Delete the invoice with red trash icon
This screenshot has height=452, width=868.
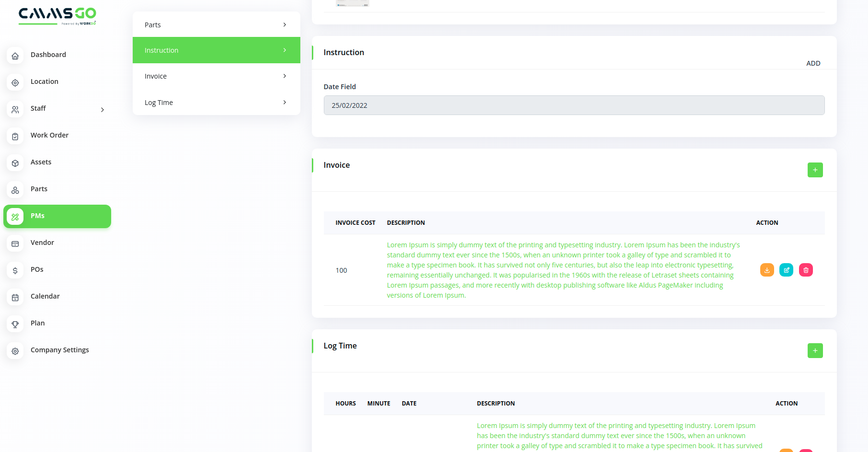pos(806,270)
